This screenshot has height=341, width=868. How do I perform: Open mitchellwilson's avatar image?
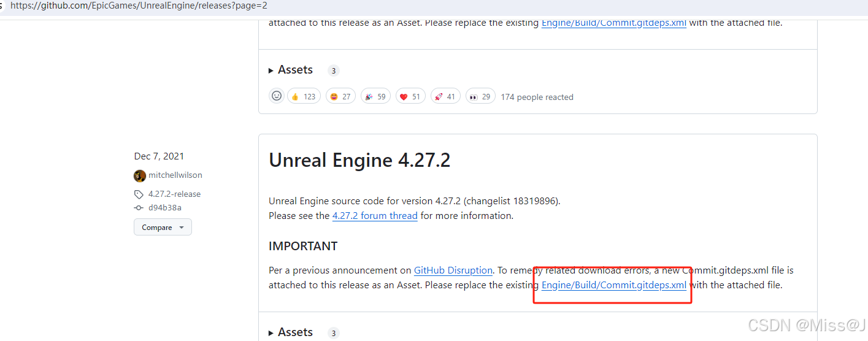140,175
